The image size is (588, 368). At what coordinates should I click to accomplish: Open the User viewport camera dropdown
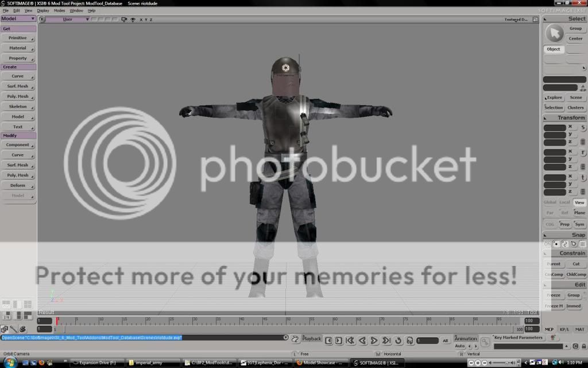point(68,19)
